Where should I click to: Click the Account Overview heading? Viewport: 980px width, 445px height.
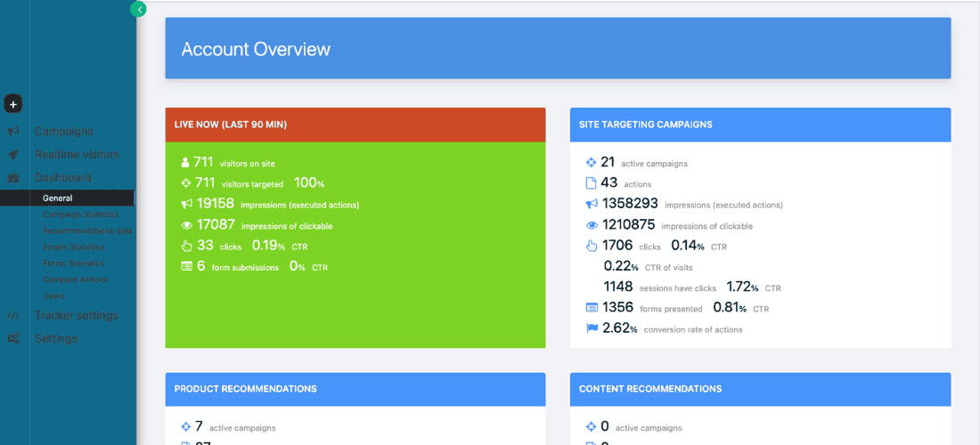256,49
